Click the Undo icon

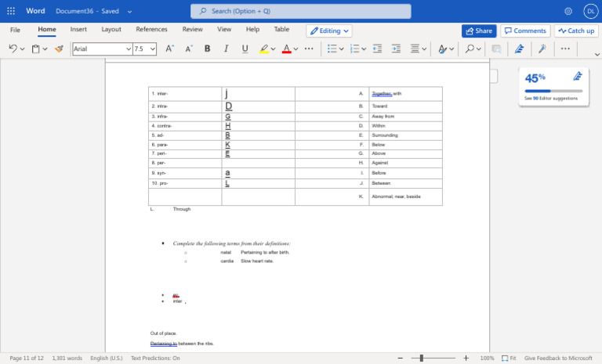tap(13, 49)
